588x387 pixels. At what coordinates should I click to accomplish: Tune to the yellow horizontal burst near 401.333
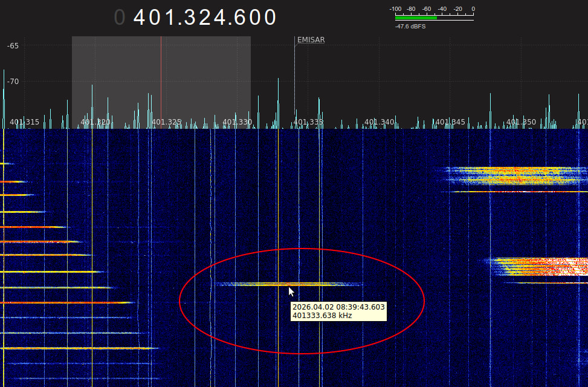pos(289,285)
